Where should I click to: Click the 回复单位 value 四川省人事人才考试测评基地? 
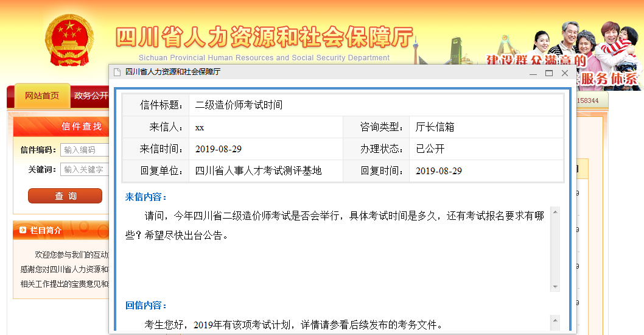[x=258, y=171]
